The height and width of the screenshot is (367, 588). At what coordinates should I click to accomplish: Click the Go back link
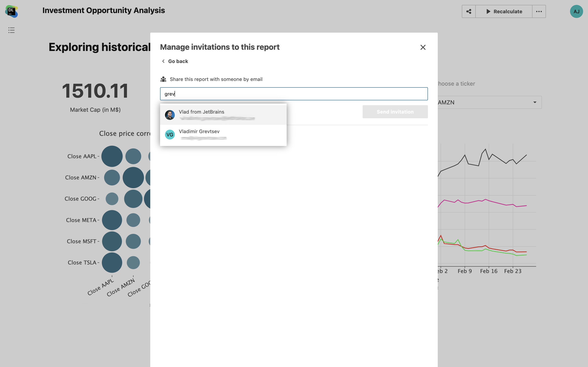178,61
